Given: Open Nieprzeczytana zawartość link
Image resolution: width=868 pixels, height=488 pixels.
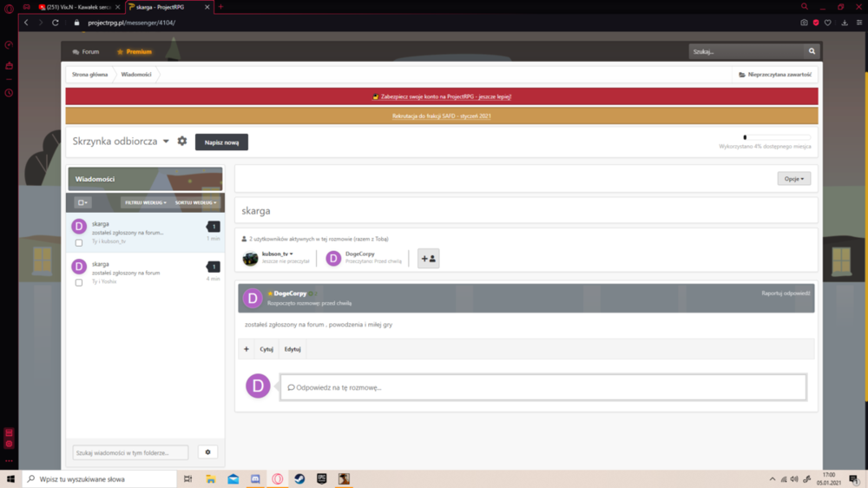Looking at the screenshot, I should tap(775, 74).
